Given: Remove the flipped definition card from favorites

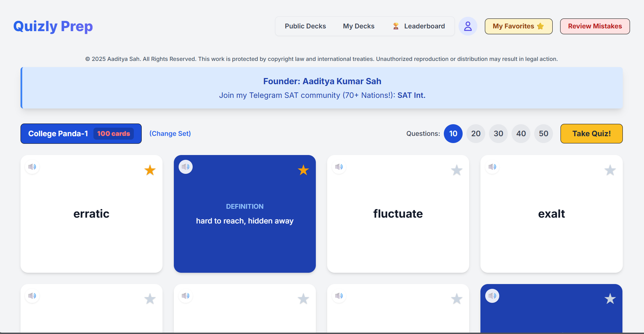Looking at the screenshot, I should tap(303, 170).
